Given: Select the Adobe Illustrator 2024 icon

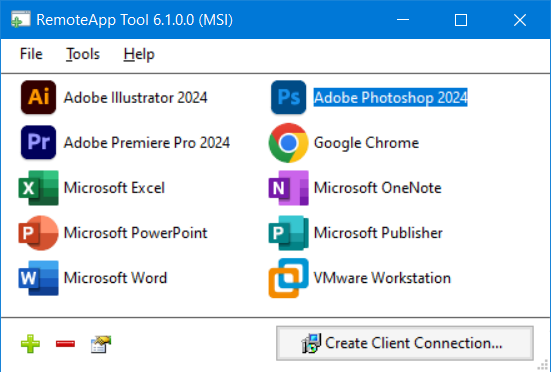Looking at the screenshot, I should (38, 97).
